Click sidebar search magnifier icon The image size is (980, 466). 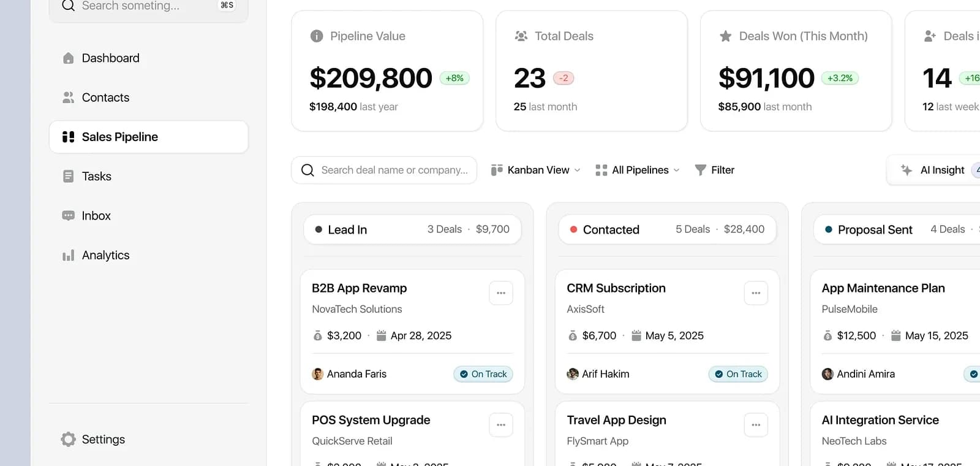point(69,6)
